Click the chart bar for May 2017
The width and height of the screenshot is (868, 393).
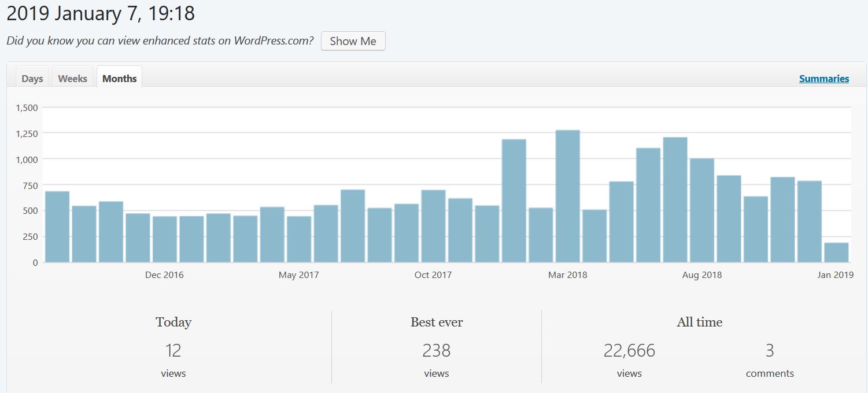[299, 239]
